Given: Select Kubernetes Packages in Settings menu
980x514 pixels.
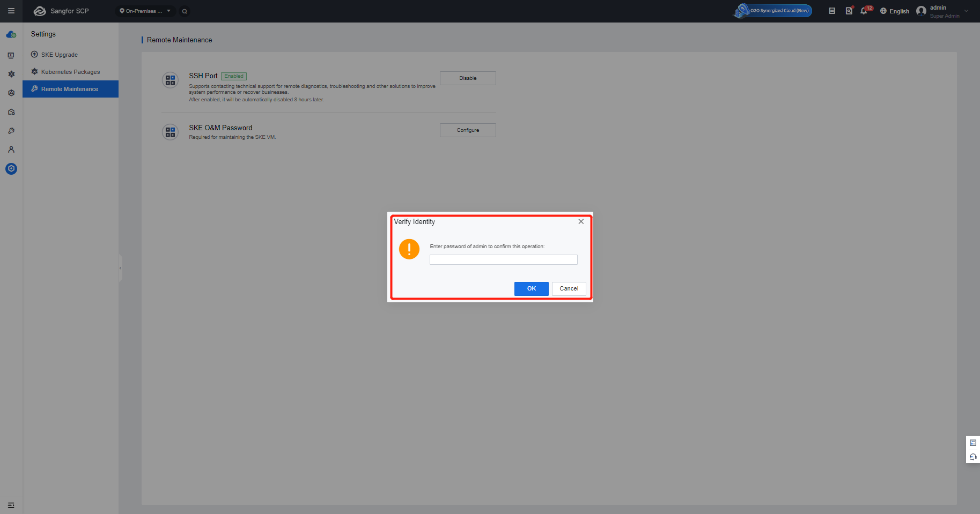Looking at the screenshot, I should tap(70, 72).
